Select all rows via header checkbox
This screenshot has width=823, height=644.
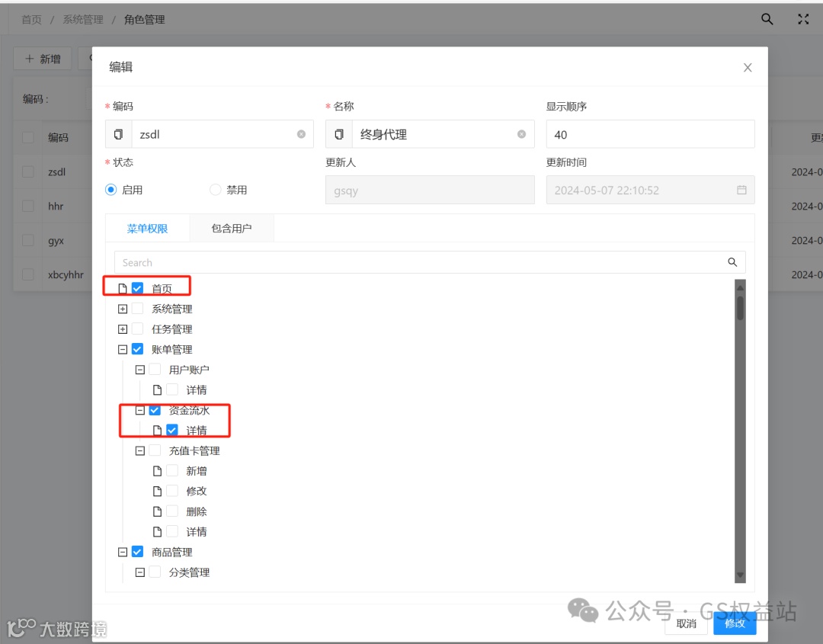tap(28, 137)
